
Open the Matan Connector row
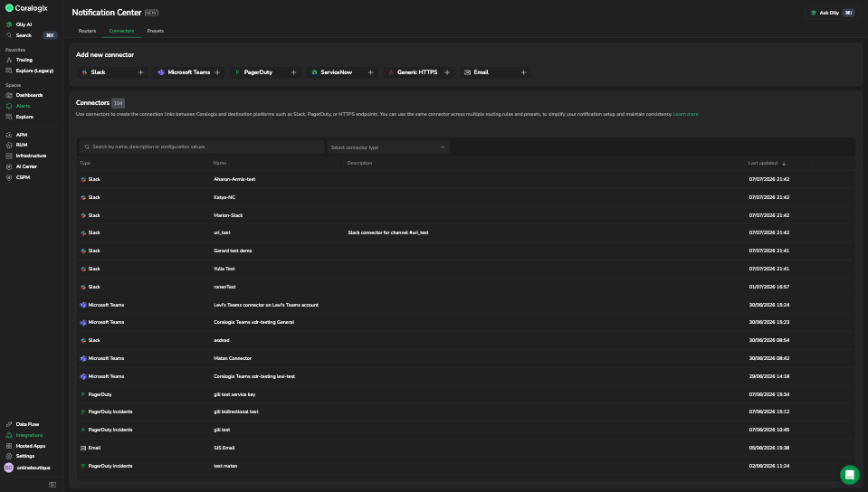coord(466,358)
